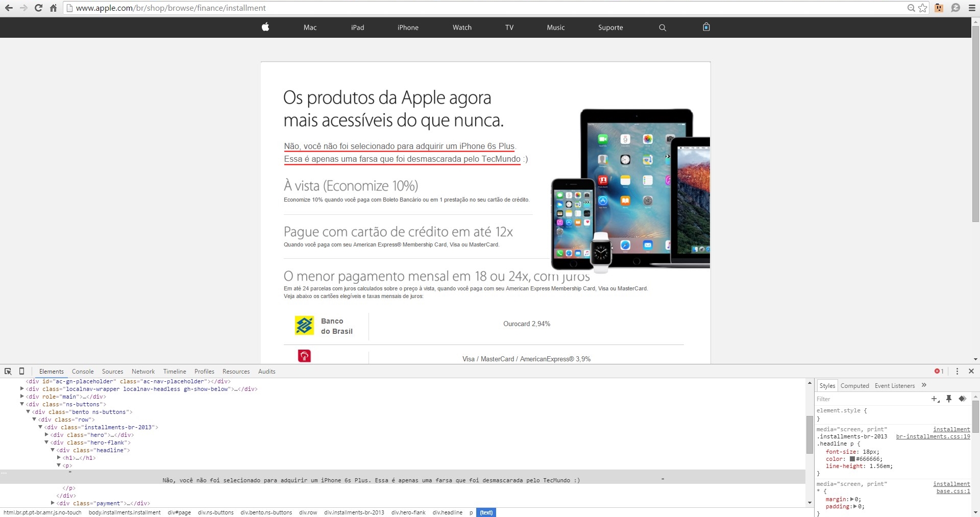980x517 pixels.
Task: Click the Apple logo in the navigation bar
Action: point(265,27)
